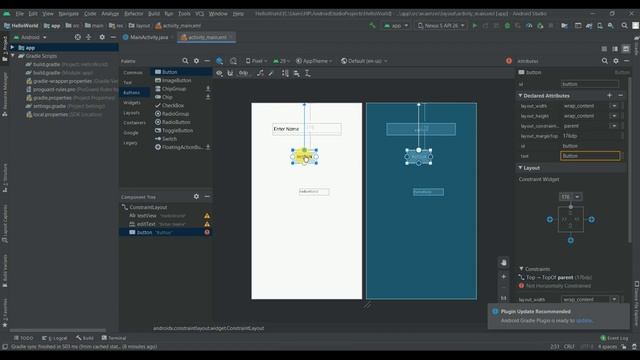Expand the app module tree node

(x=12, y=47)
